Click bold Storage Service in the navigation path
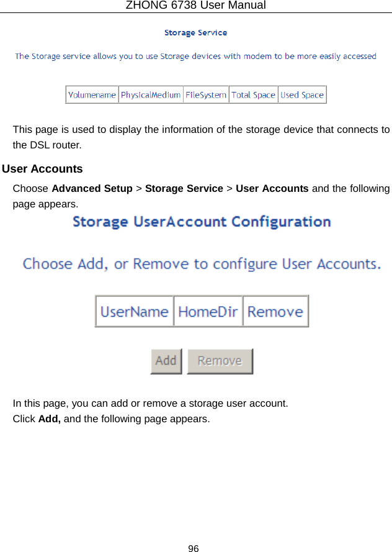Image resolution: width=392 pixels, height=552 pixels. pos(184,188)
